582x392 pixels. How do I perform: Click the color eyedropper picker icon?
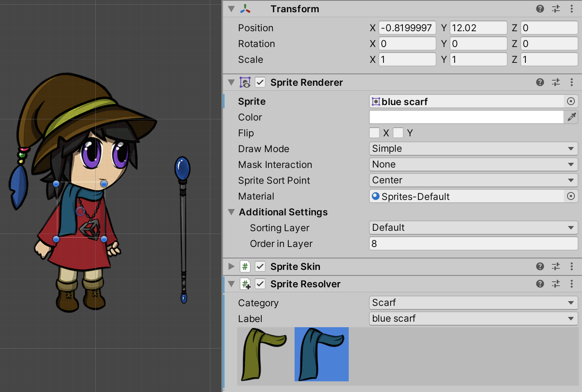pos(572,117)
